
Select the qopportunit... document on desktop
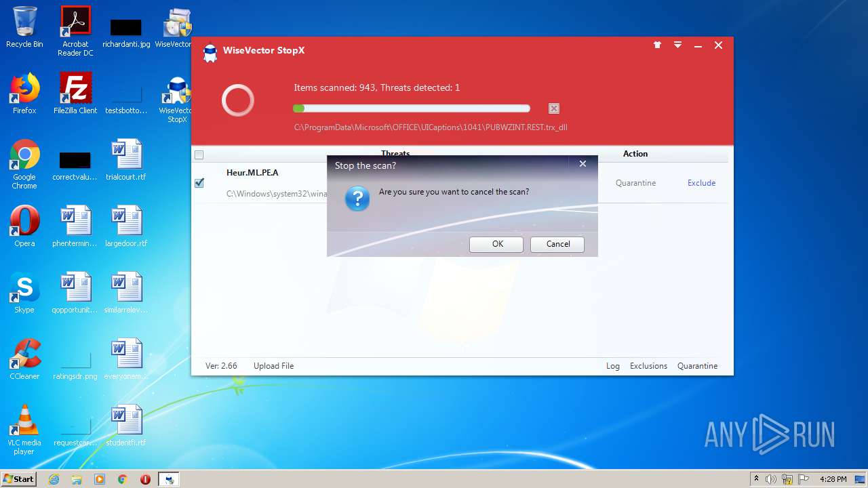[75, 293]
